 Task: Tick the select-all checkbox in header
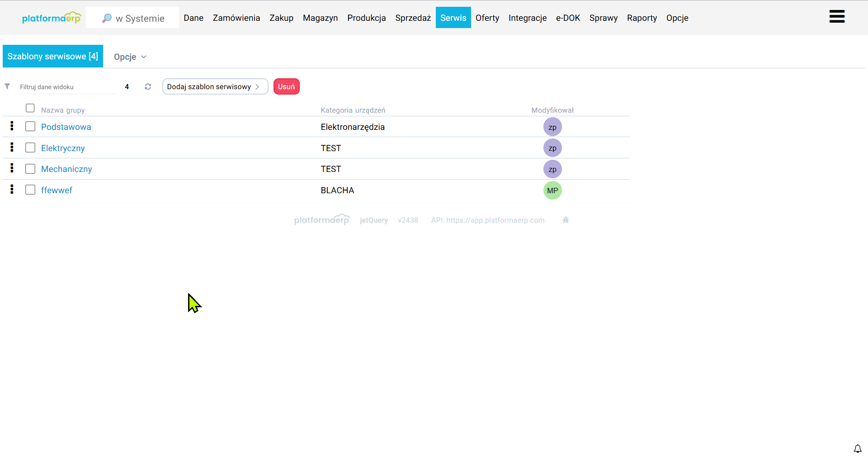(x=30, y=108)
